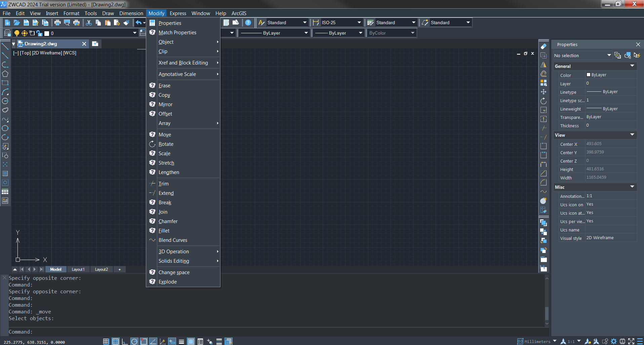
Task: Click the Hatch tool in draw toolbar
Action: coord(5,174)
